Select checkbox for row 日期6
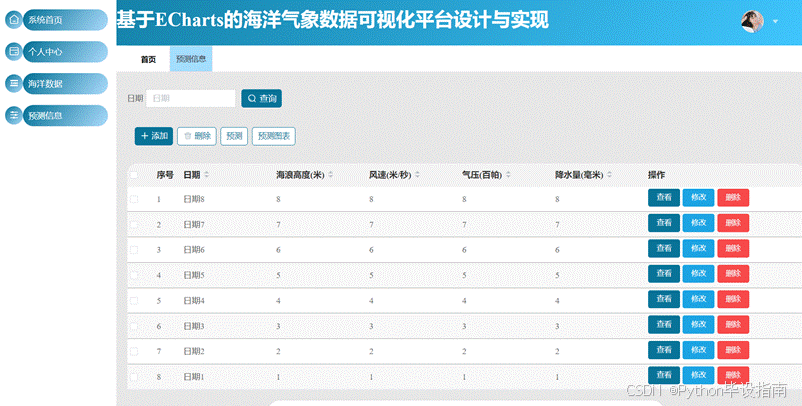Viewport: 802px width, 406px height. (134, 250)
